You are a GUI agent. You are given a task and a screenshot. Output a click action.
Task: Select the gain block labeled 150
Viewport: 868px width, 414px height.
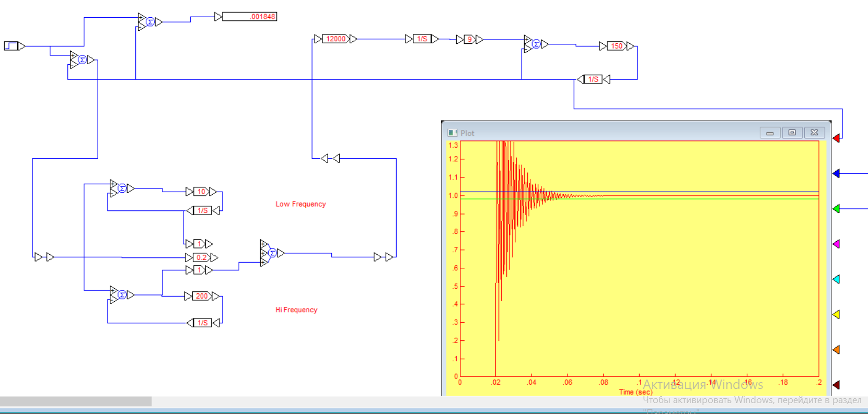click(617, 46)
